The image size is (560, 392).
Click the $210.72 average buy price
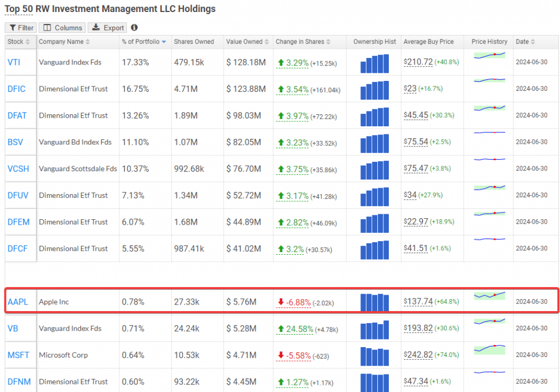(x=418, y=62)
